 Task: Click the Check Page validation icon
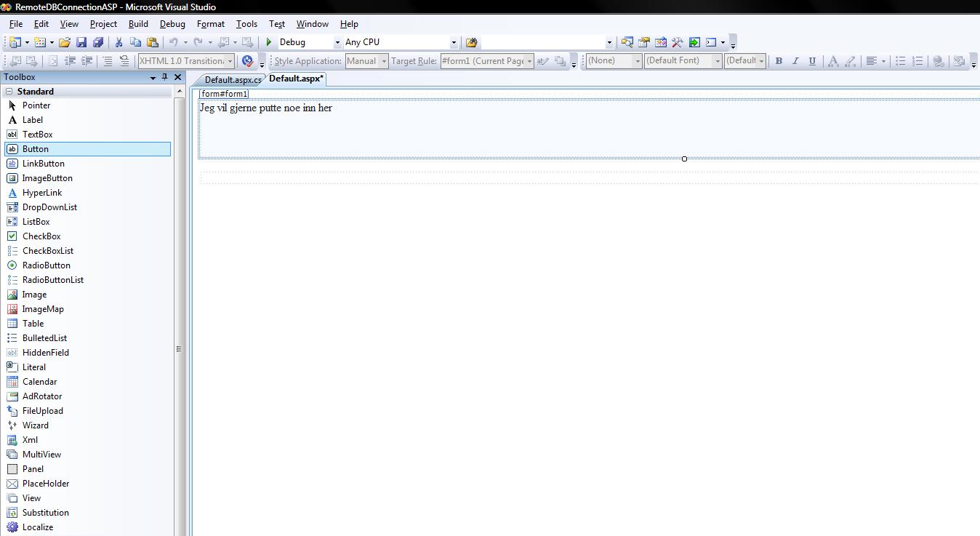(247, 61)
